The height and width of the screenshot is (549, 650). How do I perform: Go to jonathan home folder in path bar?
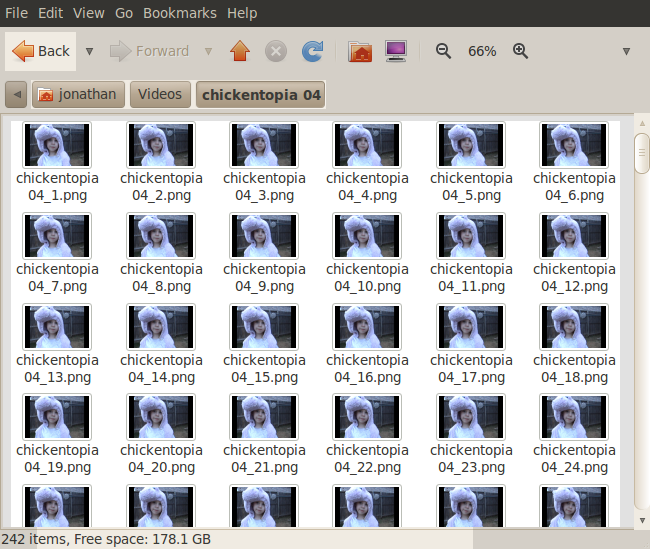[76, 95]
